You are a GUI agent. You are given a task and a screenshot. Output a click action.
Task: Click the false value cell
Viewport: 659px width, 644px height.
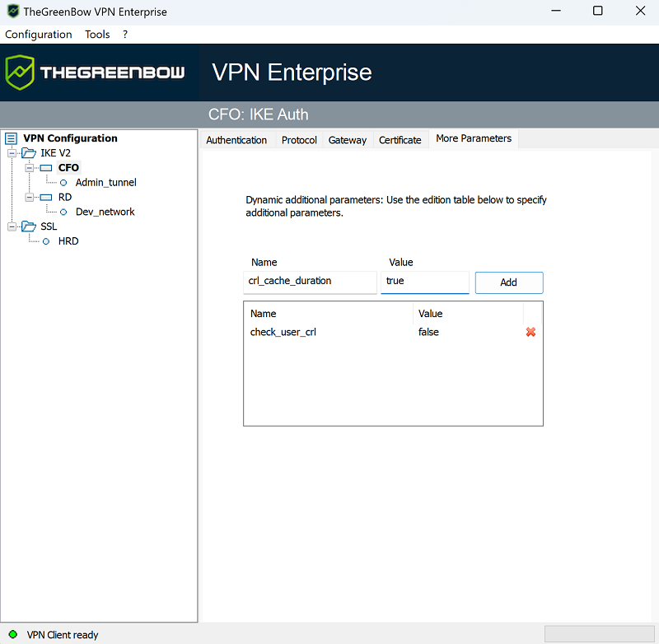(428, 332)
